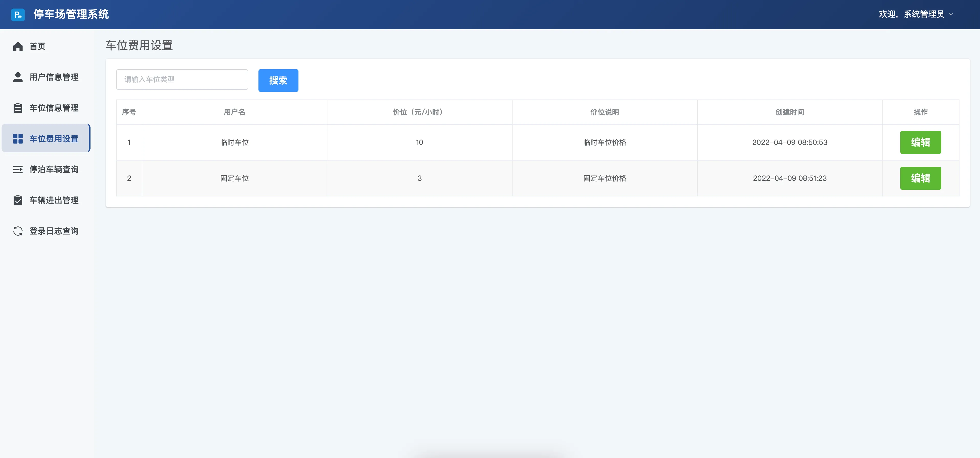The width and height of the screenshot is (980, 458).
Task: Select 车辆进出管理 in sidebar
Action: click(x=54, y=201)
